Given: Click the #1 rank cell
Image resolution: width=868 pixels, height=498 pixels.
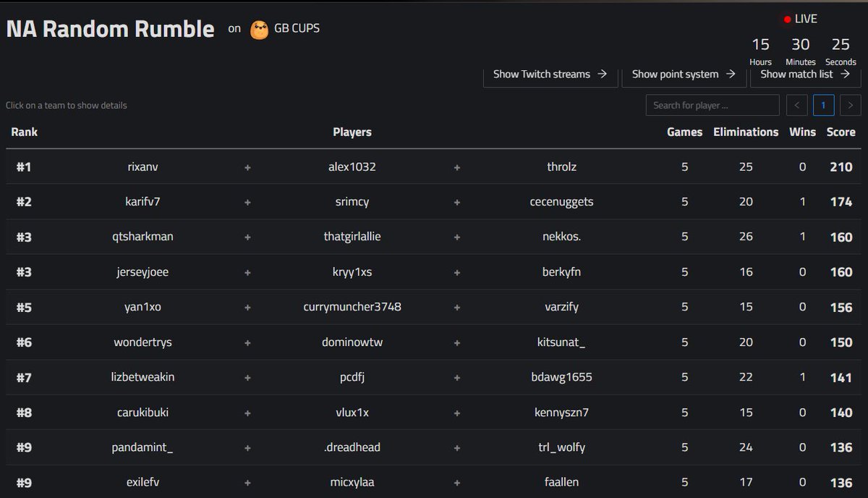Looking at the screenshot, I should click(24, 167).
